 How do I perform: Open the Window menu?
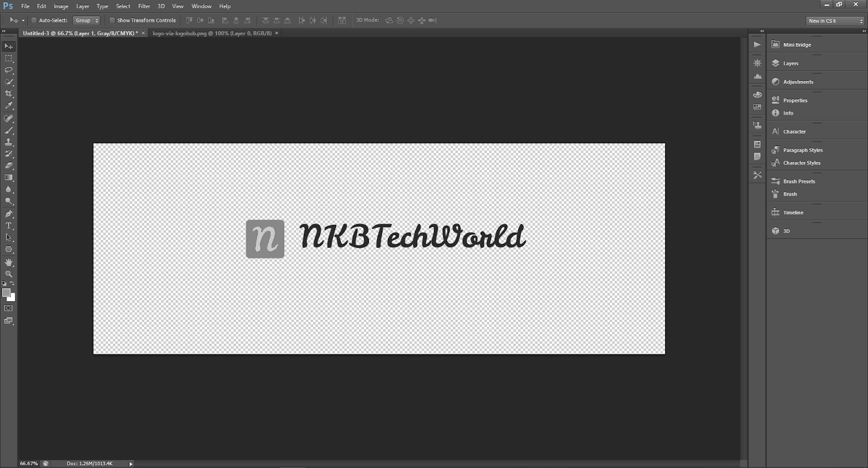201,6
